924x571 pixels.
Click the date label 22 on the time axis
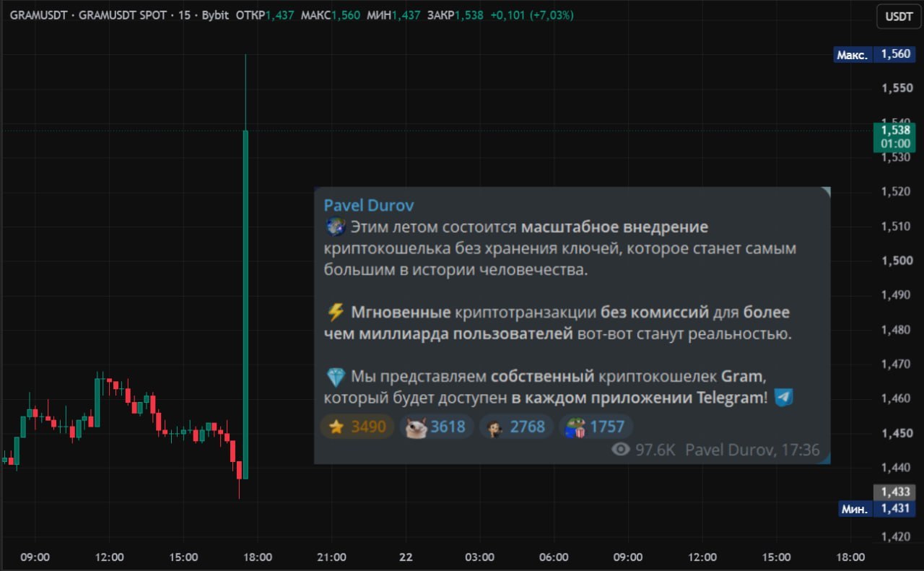406,557
